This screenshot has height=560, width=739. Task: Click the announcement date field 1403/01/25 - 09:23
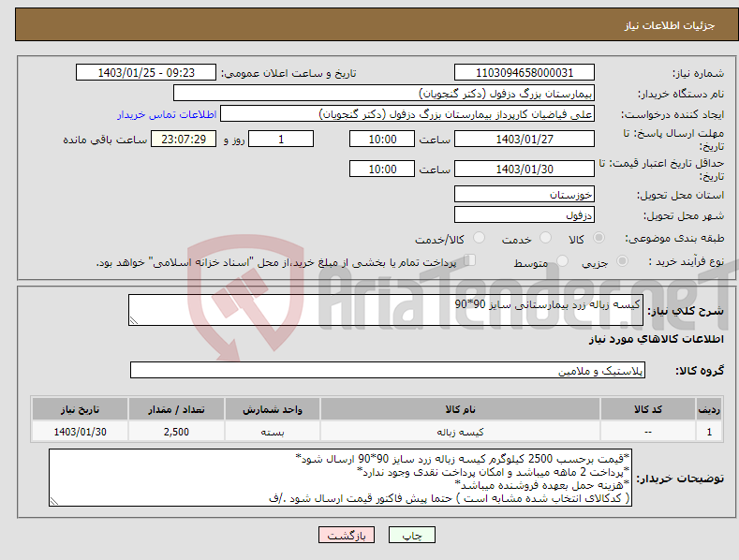[x=146, y=73]
